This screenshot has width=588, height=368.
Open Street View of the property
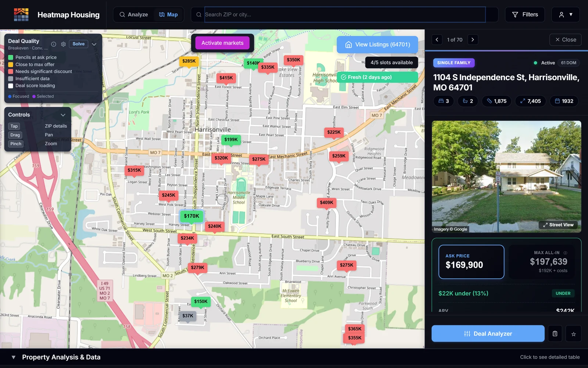[558, 225]
